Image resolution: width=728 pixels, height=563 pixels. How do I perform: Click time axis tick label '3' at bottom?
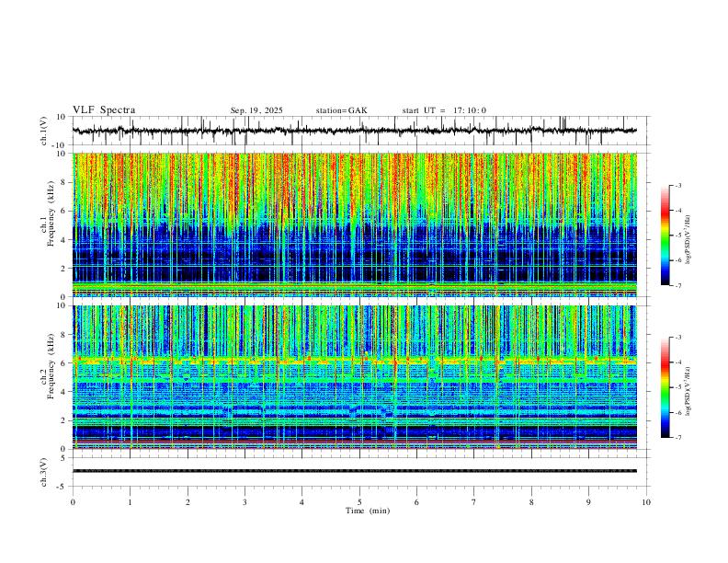pos(245,502)
